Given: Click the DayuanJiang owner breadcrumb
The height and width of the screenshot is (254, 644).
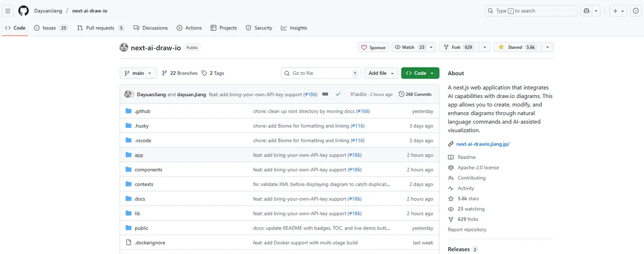Looking at the screenshot, I should click(x=48, y=11).
